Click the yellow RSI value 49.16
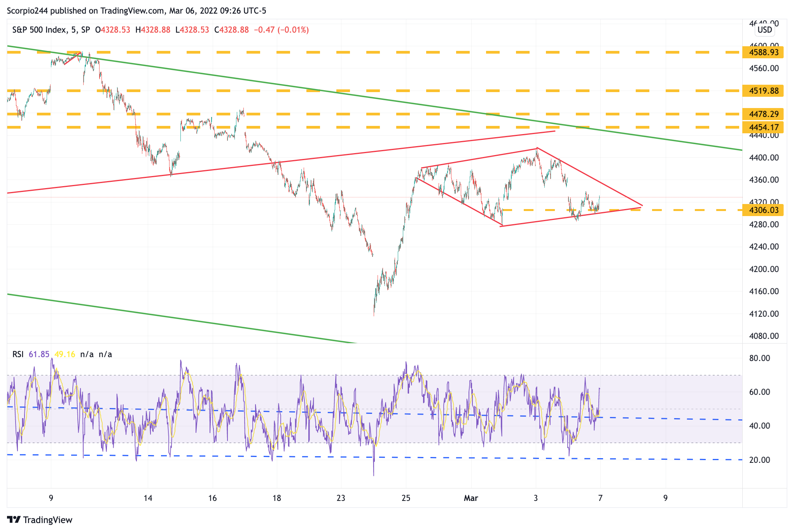Screen dimensions: 794x532 (65, 354)
